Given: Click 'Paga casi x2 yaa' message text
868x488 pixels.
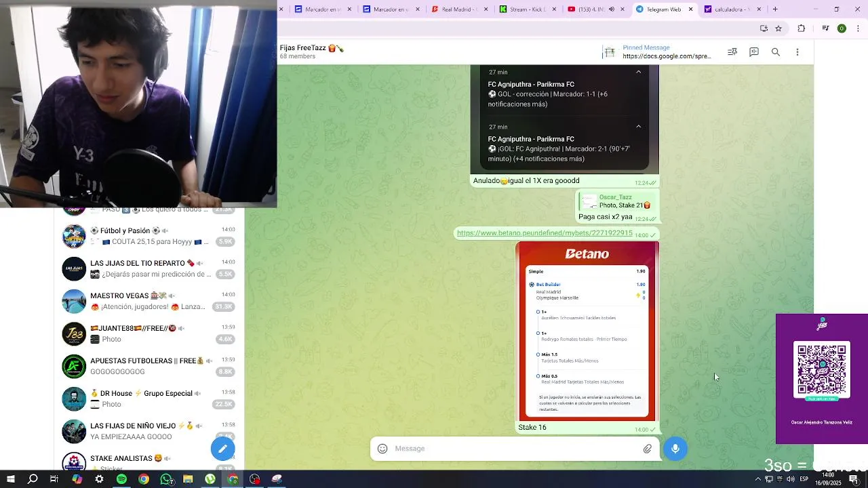Looking at the screenshot, I should click(606, 217).
